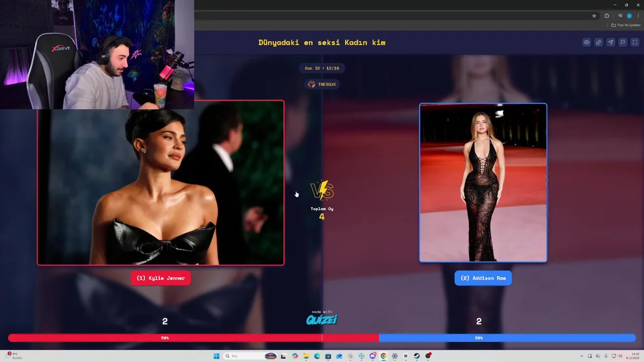
Task: Open Discord from the taskbar
Action: tap(373, 356)
